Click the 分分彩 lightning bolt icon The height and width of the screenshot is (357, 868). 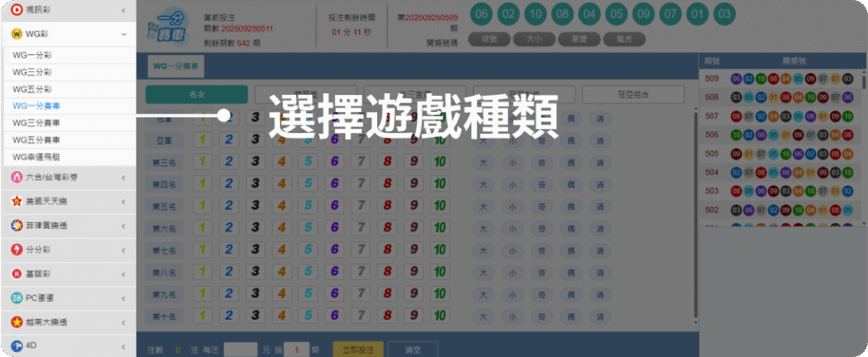pos(17,249)
